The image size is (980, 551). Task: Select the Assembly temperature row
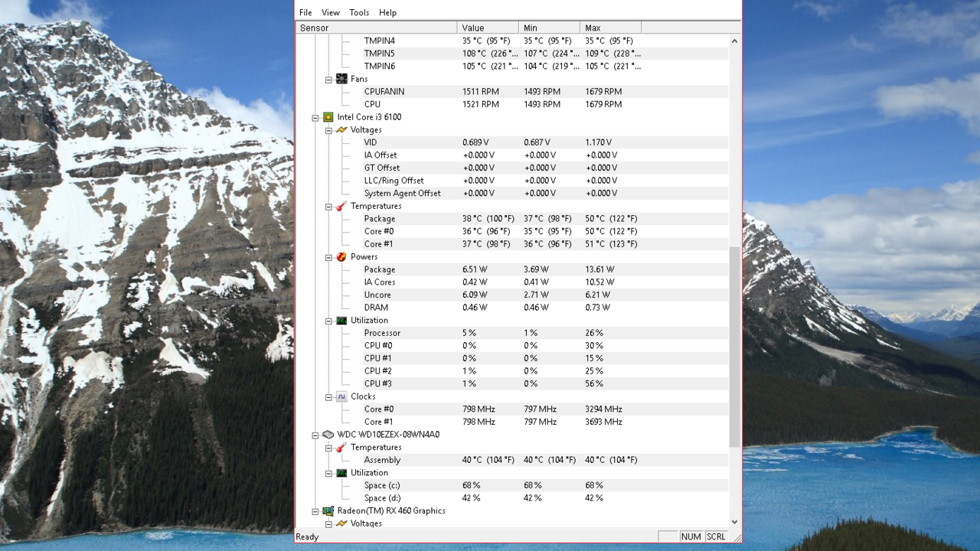(512, 460)
